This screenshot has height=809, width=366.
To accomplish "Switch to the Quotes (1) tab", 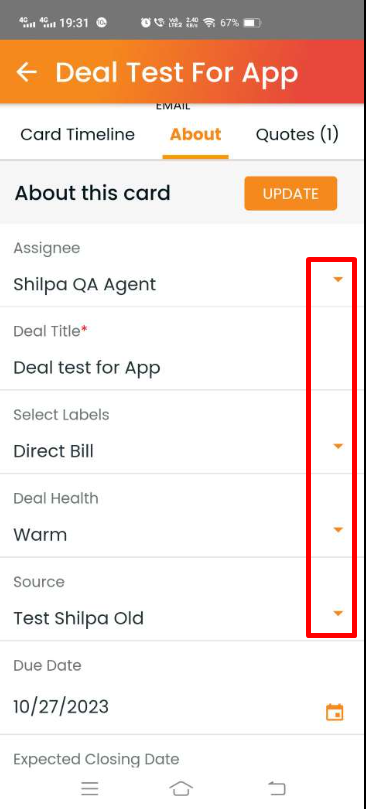I will tap(297, 135).
